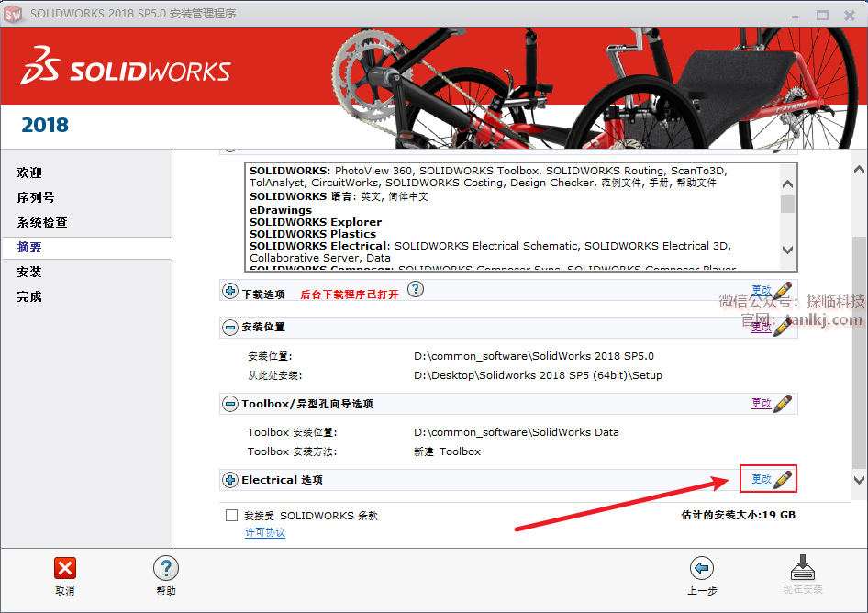The height and width of the screenshot is (613, 868).
Task: Click 更改 link for Toolbox options
Action: pos(762,403)
